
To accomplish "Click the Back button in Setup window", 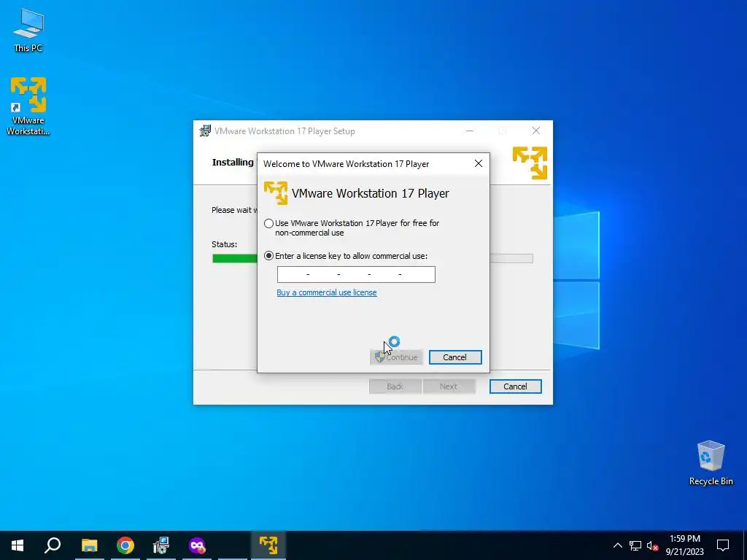I will tap(395, 386).
